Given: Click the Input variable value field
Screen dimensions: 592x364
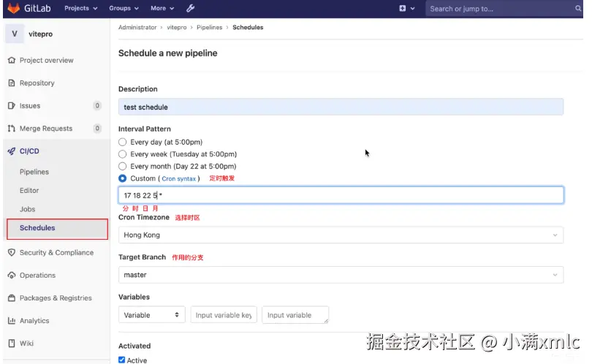Looking at the screenshot, I should coord(295,315).
